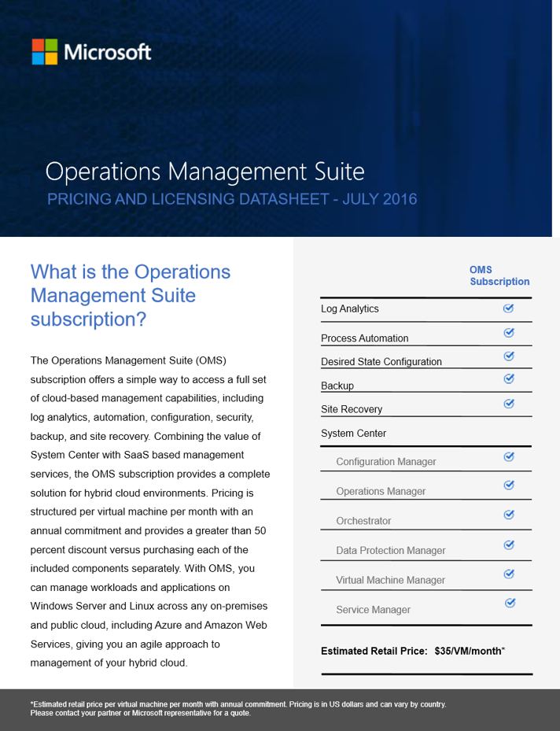
Task: Click the heading "What is the Operations Management Suite subscription?"
Action: 131,296
